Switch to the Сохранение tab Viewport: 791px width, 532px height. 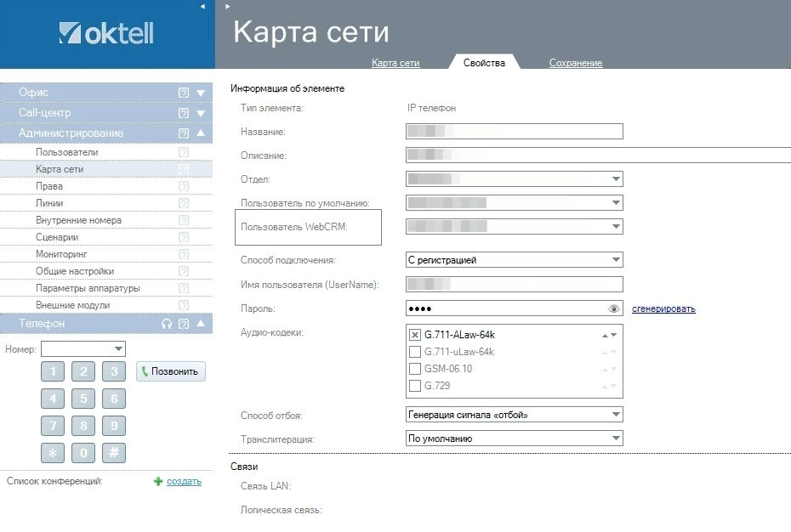575,63
